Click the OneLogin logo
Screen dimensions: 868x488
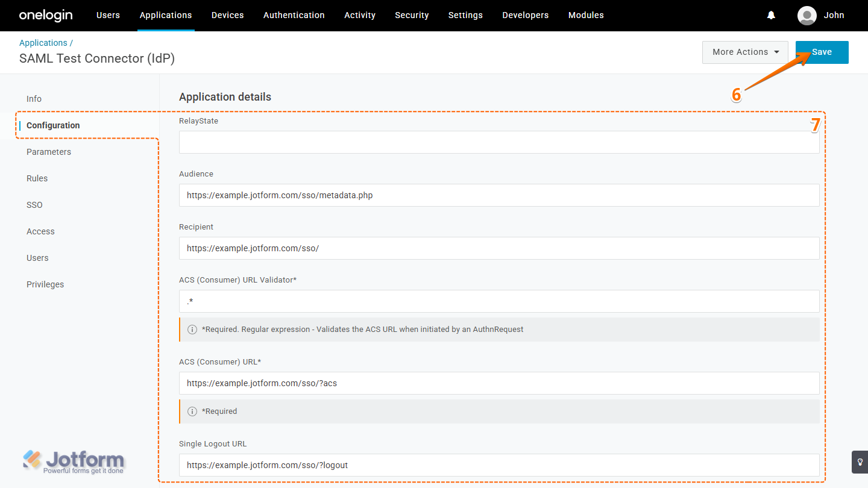[x=46, y=16]
